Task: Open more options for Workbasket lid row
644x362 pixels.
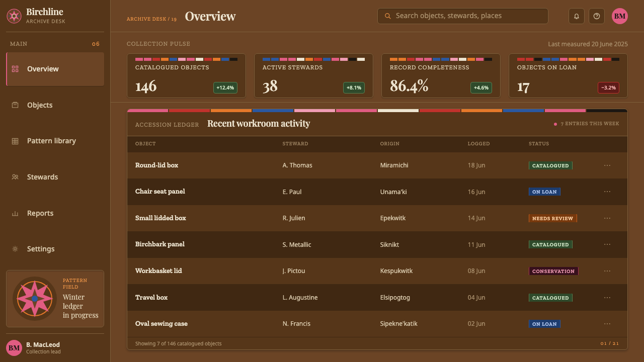Action: pos(607,271)
